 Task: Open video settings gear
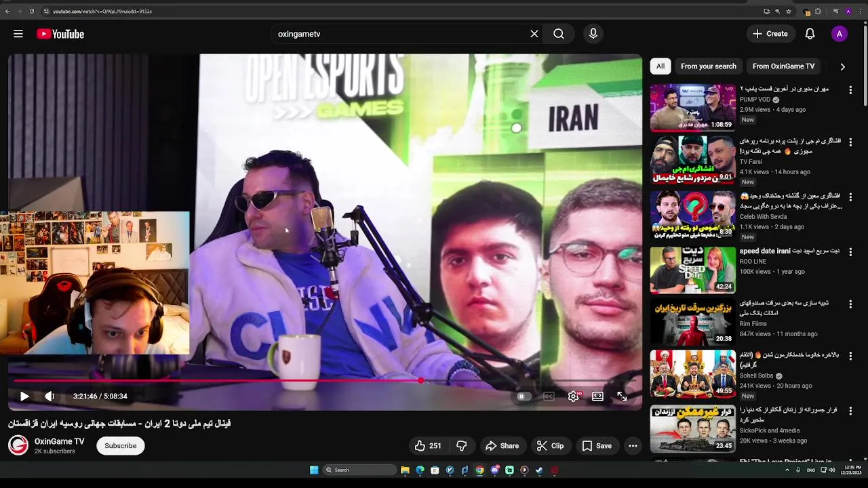click(574, 396)
